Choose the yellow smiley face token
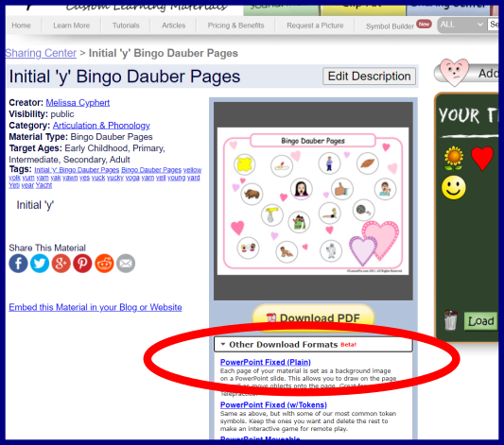Viewport: 504px width, 445px height. click(454, 187)
